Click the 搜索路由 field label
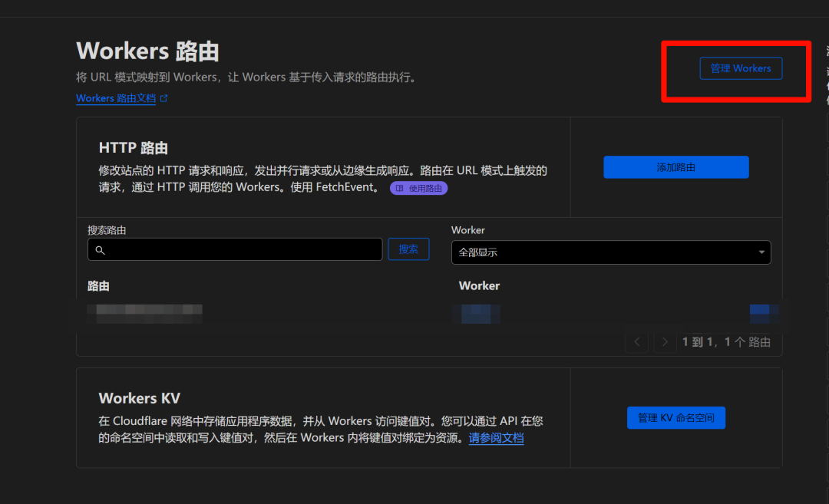The height and width of the screenshot is (504, 829). pyautogui.click(x=107, y=230)
